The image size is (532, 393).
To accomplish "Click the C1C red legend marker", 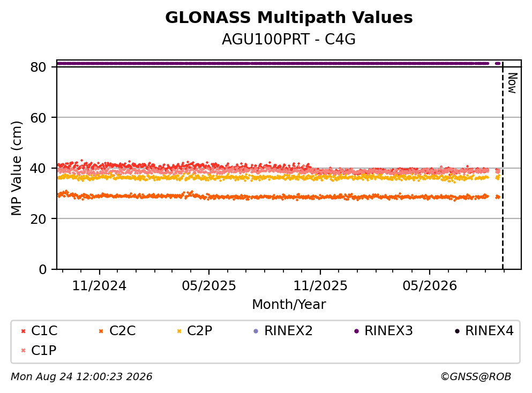I will point(24,331).
